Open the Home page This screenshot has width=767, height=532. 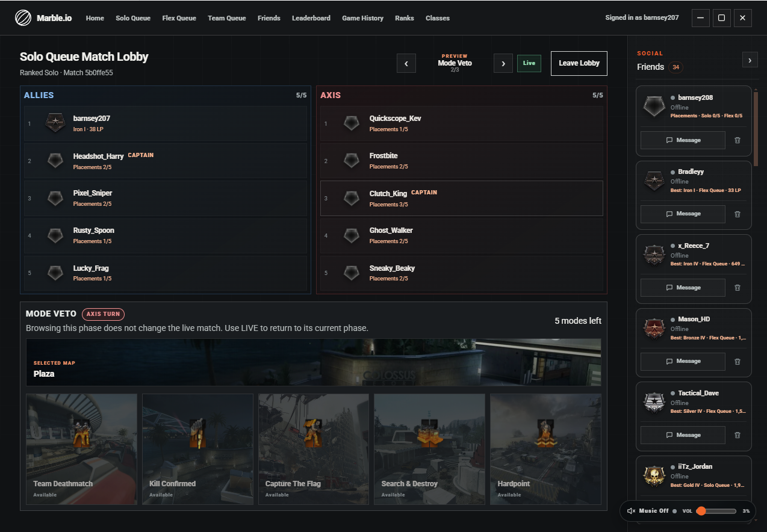[95, 18]
